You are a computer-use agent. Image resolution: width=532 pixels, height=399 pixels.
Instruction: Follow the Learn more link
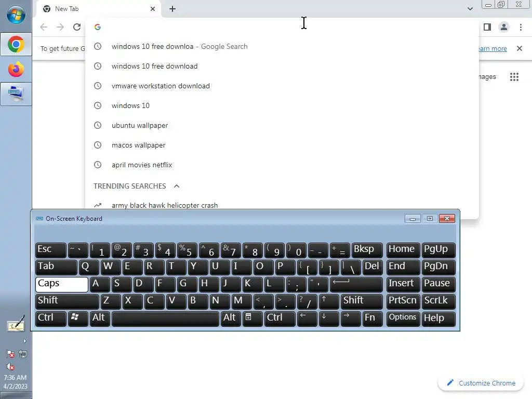point(493,48)
